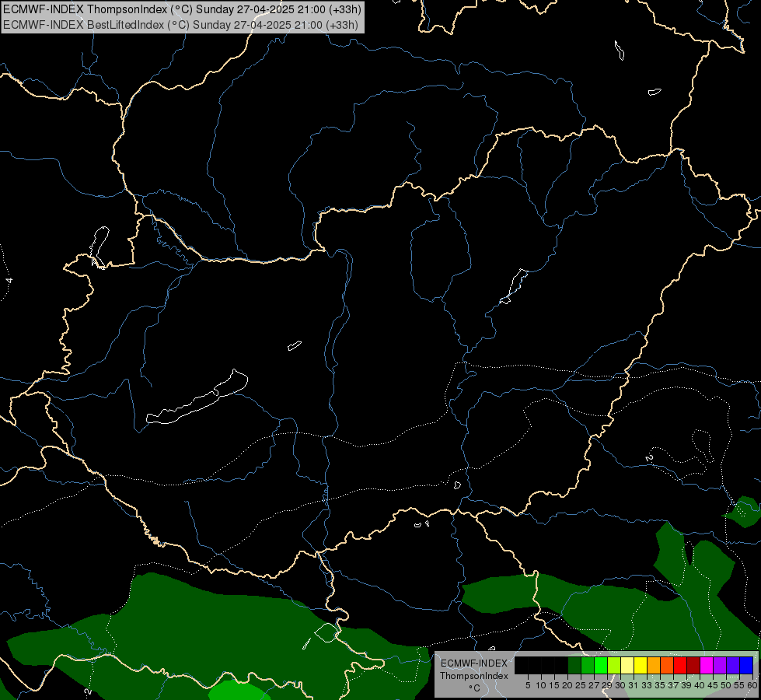The height and width of the screenshot is (700, 761).
Task: Click the legend value label 5
Action: point(528,685)
